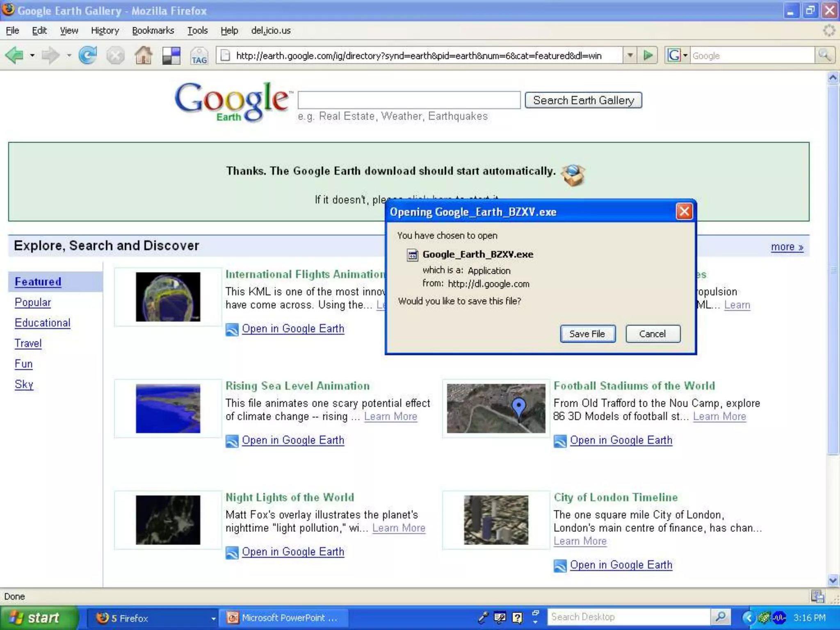Screen dimensions: 840x630
Task: Click the status bar page icon at bottom right
Action: click(817, 596)
